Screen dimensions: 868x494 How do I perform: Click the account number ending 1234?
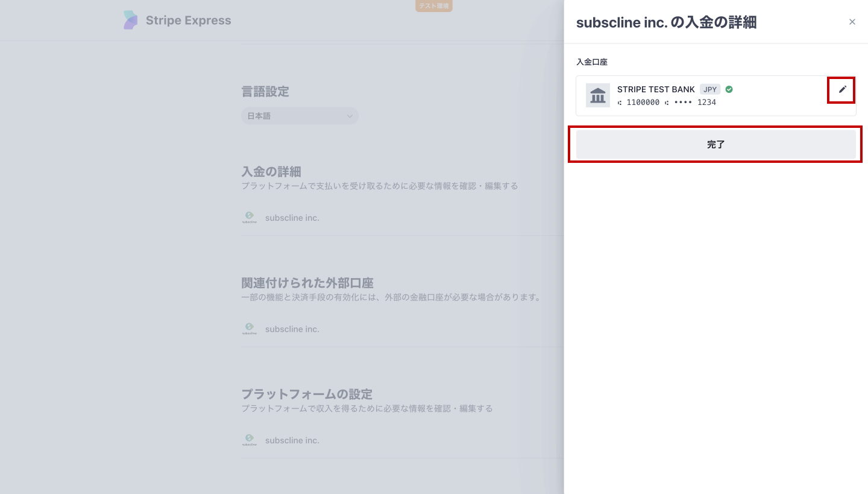click(667, 103)
